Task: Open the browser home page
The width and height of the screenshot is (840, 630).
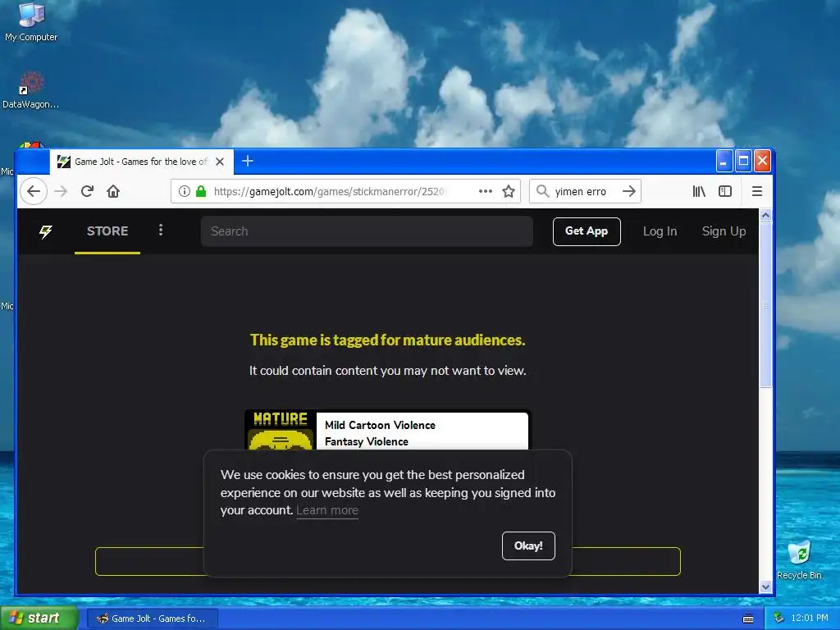Action: pos(113,191)
